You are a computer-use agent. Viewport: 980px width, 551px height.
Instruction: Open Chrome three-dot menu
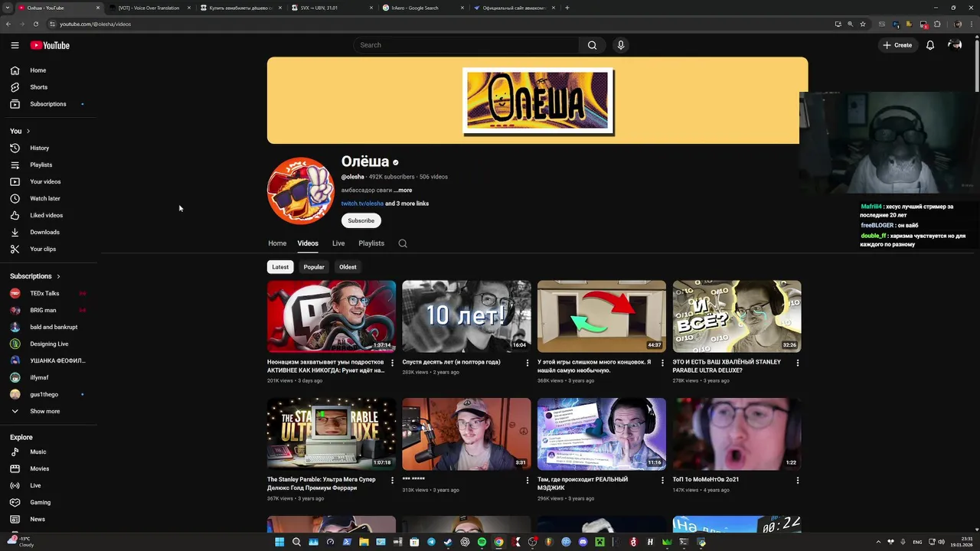point(970,24)
